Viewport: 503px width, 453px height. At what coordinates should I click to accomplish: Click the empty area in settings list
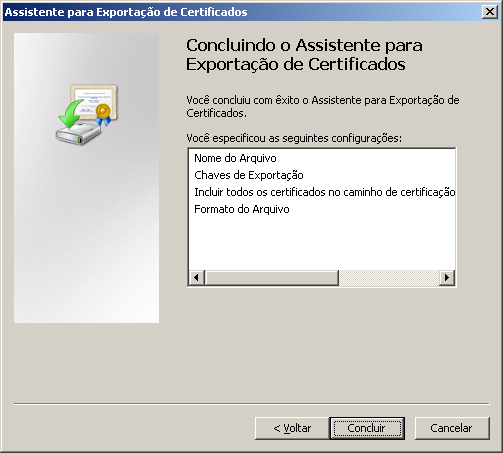[x=322, y=243]
